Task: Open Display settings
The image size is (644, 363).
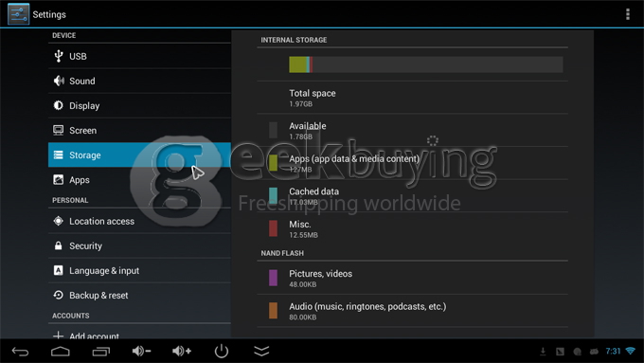Action: point(139,105)
